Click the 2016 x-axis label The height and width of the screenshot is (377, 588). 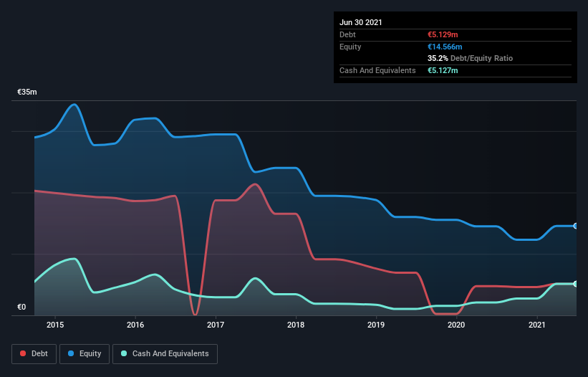pos(135,325)
